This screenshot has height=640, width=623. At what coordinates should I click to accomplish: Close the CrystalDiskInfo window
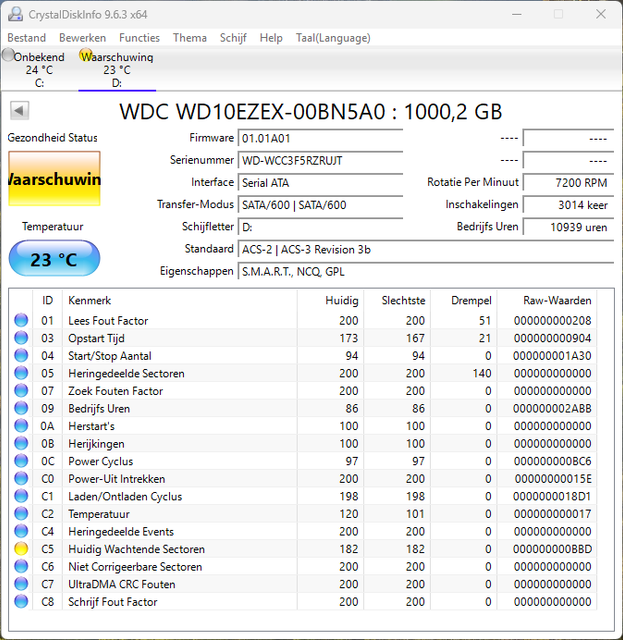(601, 14)
